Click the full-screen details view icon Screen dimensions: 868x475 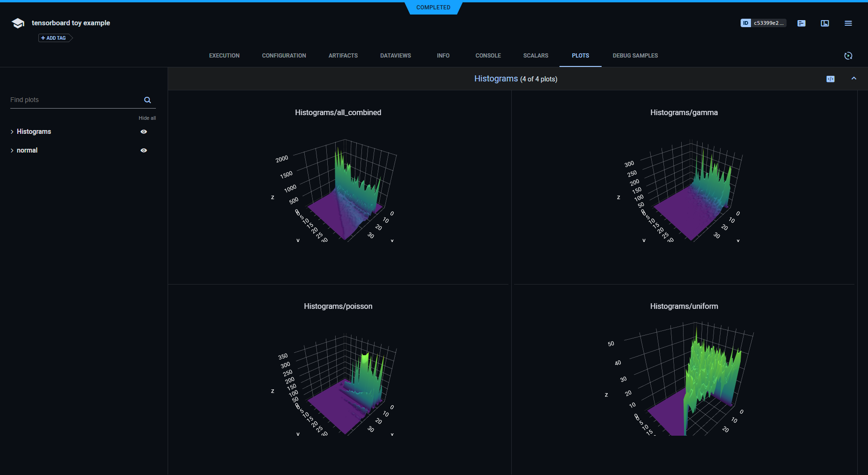click(x=825, y=23)
